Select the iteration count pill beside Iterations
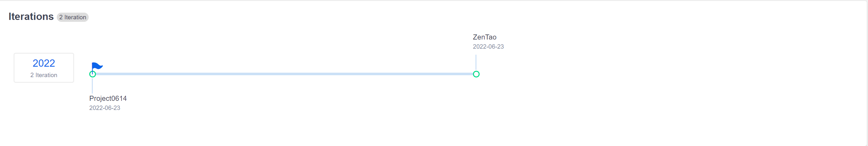 (73, 17)
